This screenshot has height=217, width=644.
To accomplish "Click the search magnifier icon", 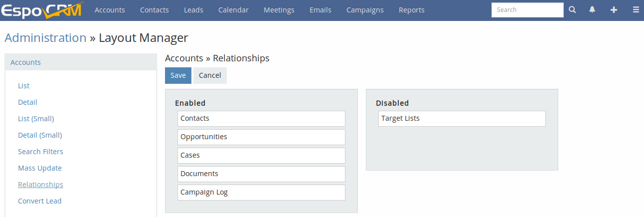I will (572, 10).
